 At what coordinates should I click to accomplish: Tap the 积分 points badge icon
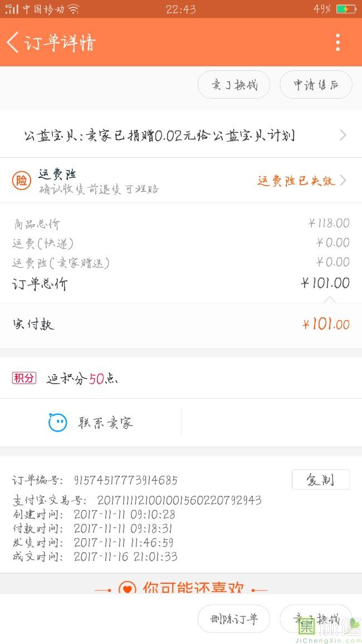point(24,378)
